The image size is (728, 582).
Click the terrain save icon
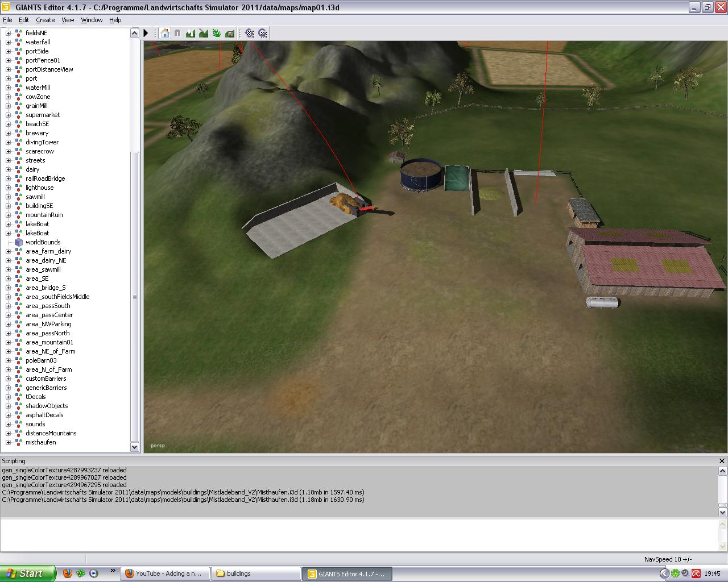coord(230,34)
